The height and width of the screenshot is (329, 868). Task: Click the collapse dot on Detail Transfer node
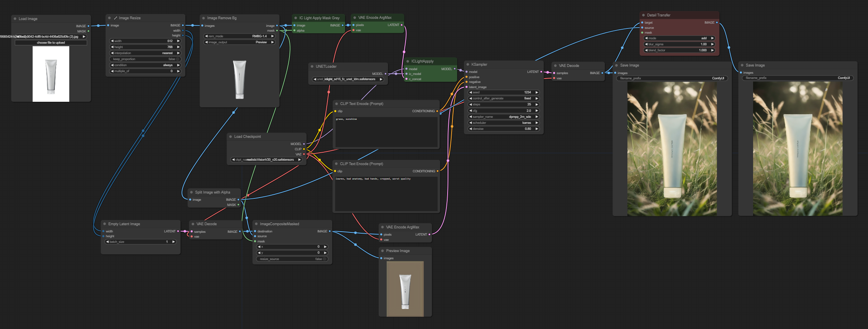[x=643, y=15]
